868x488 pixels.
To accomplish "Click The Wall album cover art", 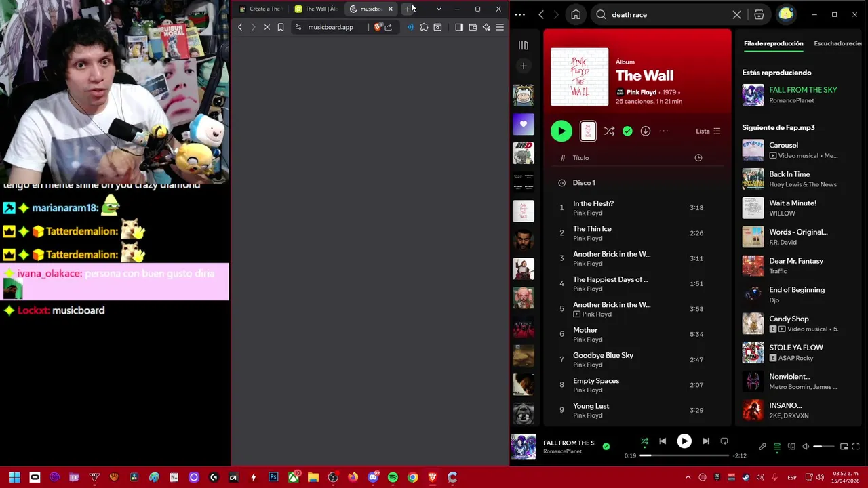I will click(579, 77).
